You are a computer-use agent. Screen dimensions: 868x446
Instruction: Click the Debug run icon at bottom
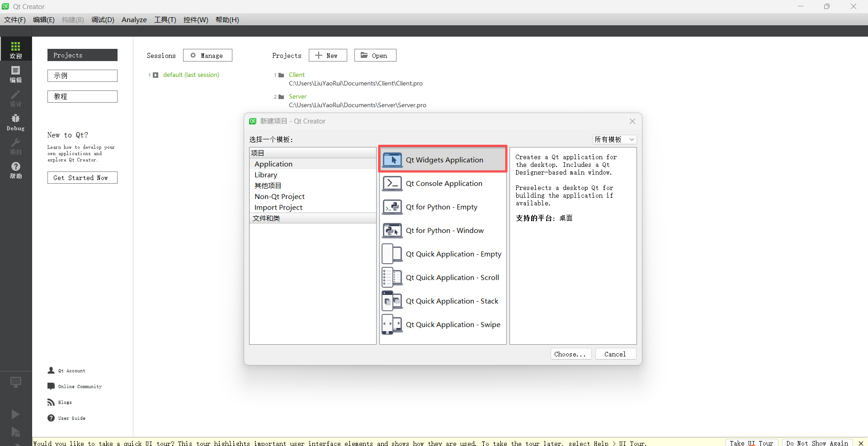tap(15, 432)
